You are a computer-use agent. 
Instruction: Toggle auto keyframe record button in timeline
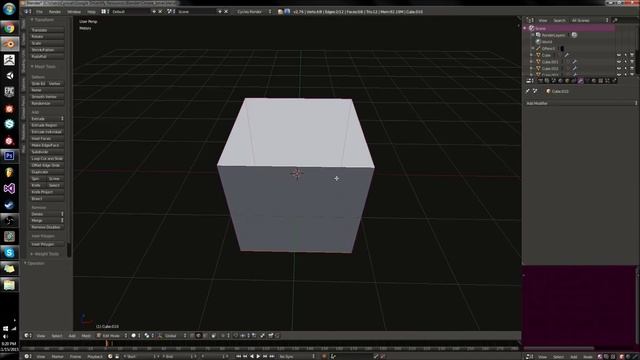[x=324, y=356]
